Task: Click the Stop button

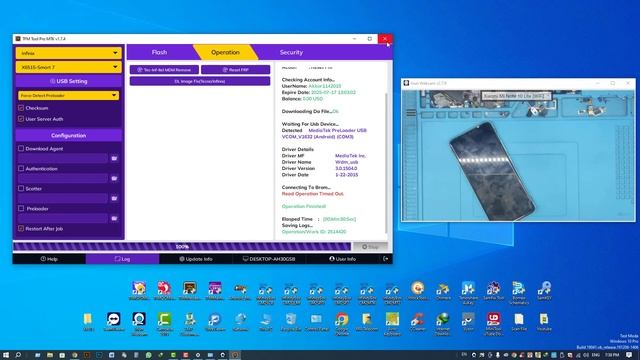Action: coord(370,247)
